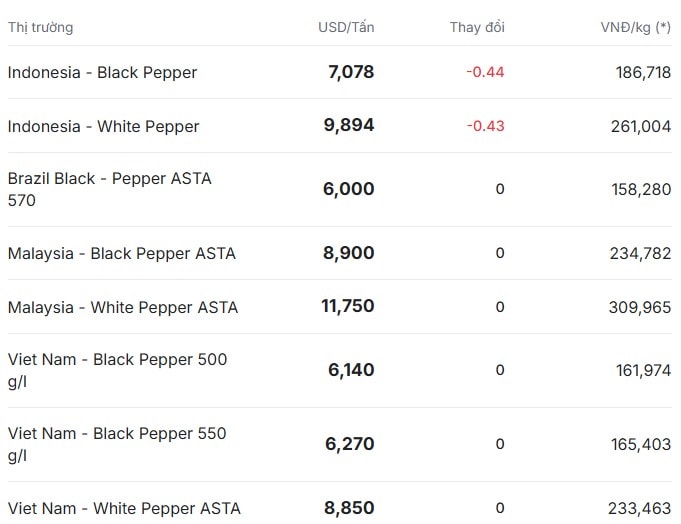The width and height of the screenshot is (681, 524).
Task: Click the red -0.44 change value
Action: (485, 72)
